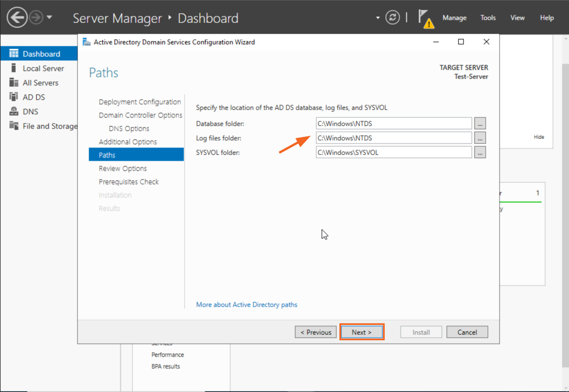Cancel the configuration wizard
This screenshot has width=569, height=392.
click(x=467, y=332)
